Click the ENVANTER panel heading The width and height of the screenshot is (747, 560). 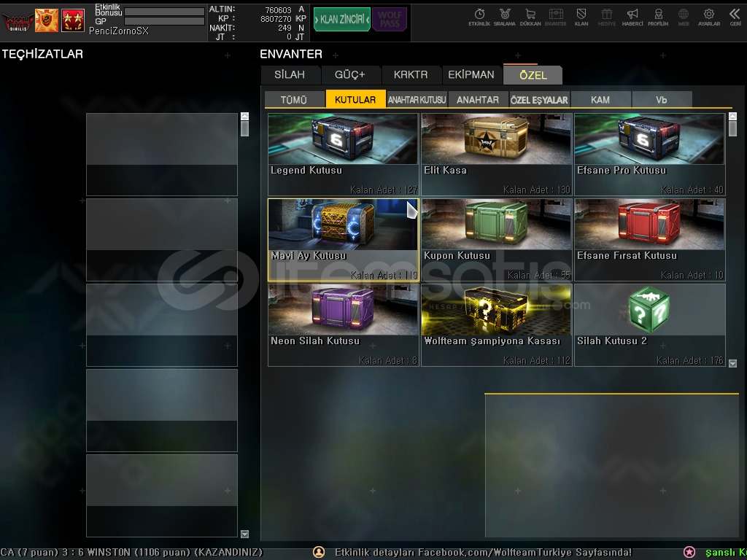(291, 54)
